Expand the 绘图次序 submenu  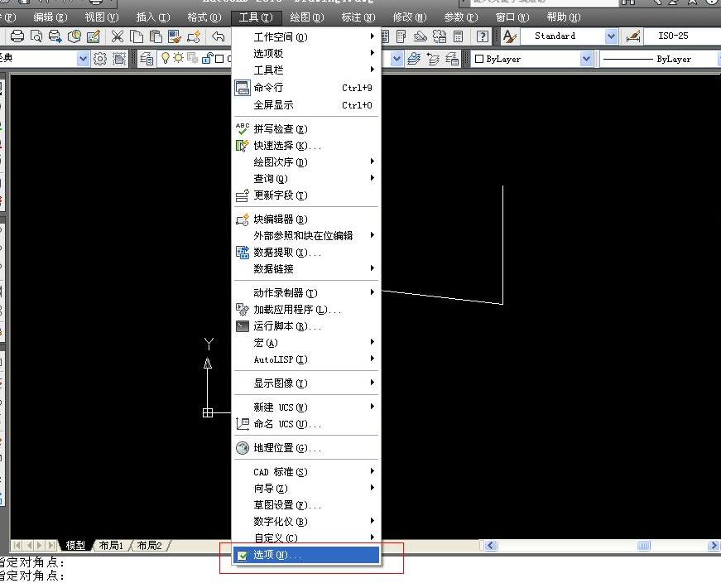click(x=307, y=162)
